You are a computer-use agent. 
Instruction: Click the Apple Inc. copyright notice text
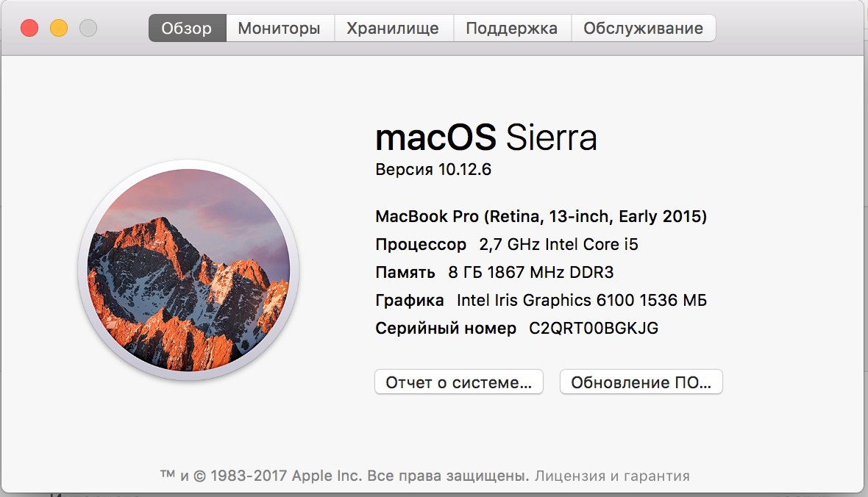pos(344,476)
